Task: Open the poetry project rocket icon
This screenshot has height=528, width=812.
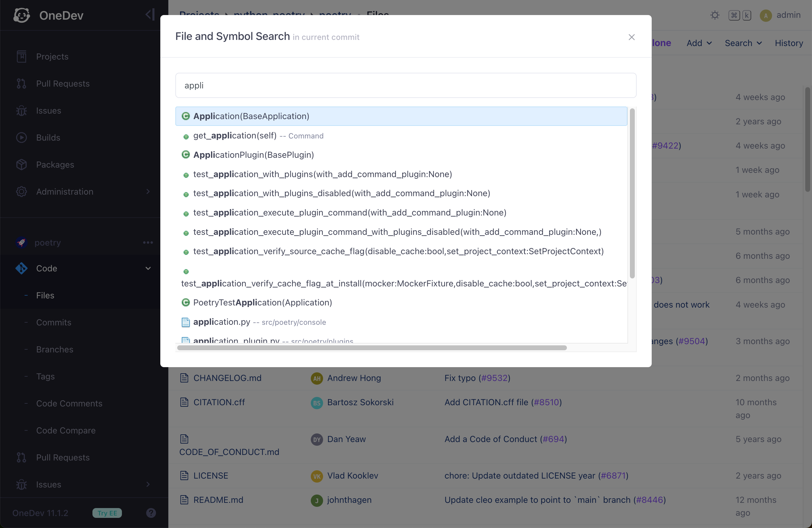Action: [21, 243]
